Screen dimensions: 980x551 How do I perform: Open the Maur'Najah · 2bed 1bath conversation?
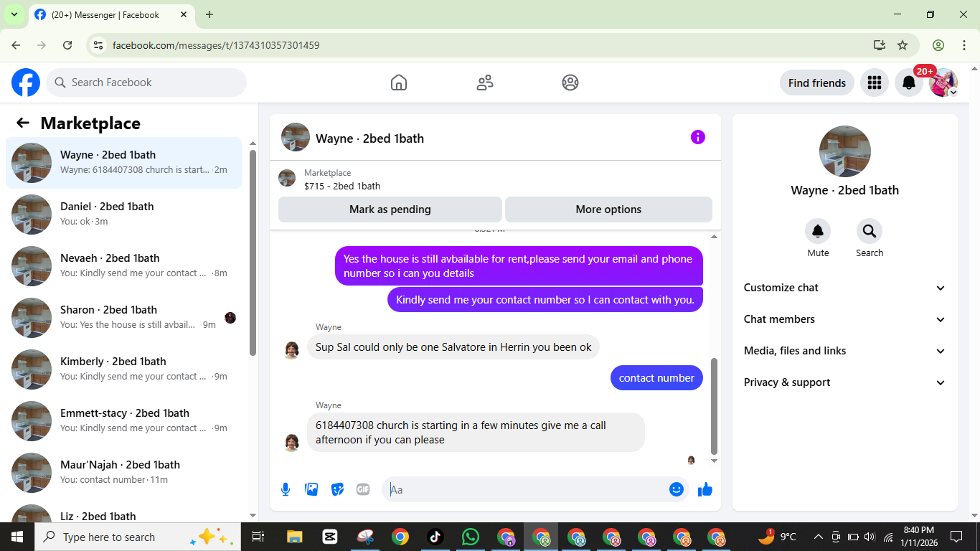pos(124,473)
